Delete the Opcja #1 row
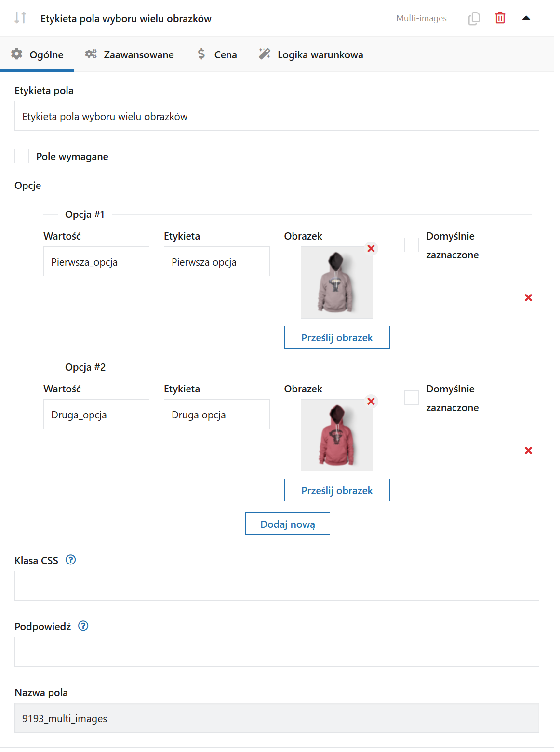 tap(528, 298)
